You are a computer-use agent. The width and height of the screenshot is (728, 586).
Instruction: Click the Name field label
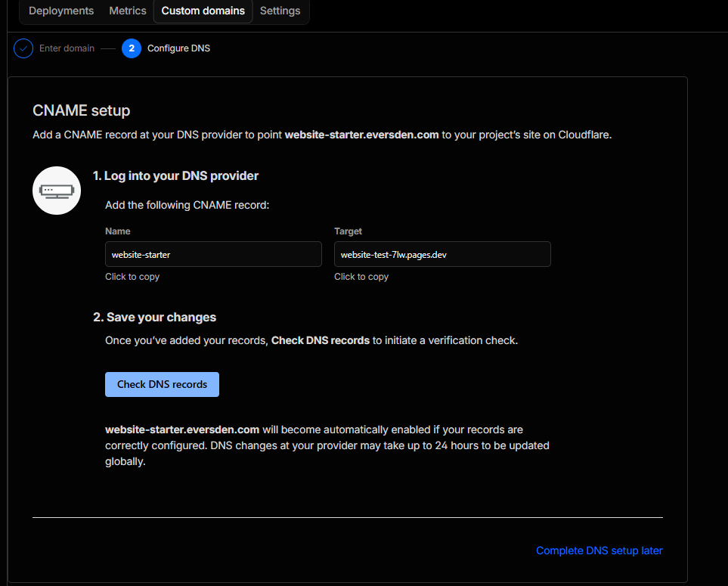point(117,231)
